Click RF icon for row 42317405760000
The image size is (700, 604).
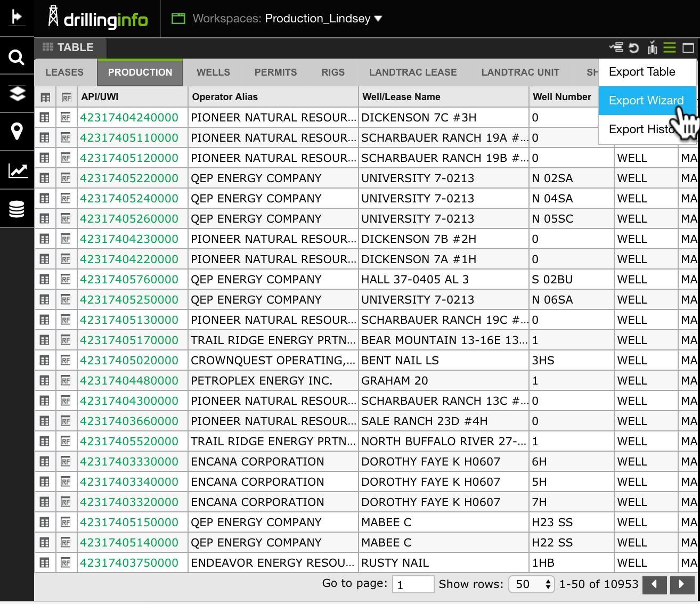click(66, 279)
